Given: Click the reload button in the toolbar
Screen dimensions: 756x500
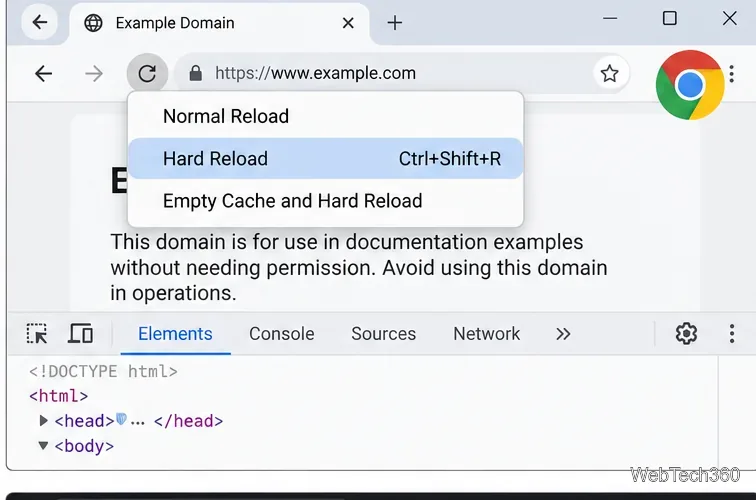Looking at the screenshot, I should point(147,74).
